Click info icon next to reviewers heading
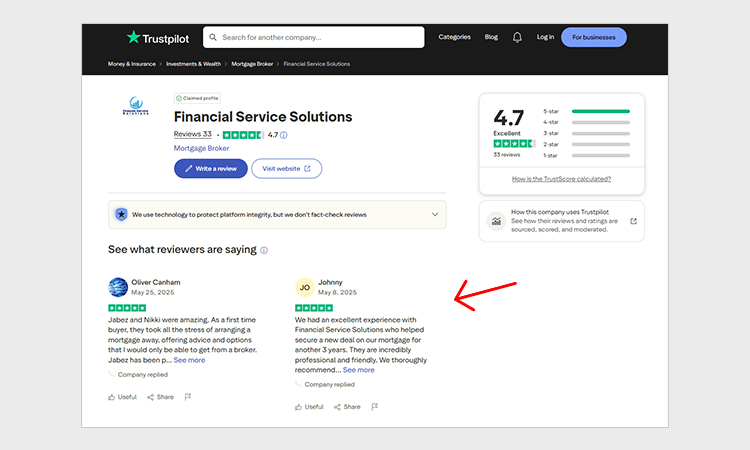Image resolution: width=750 pixels, height=450 pixels. tap(264, 250)
